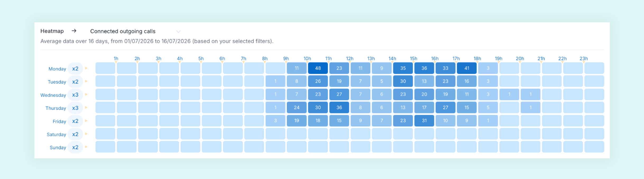Open the Connected outgoing calls dropdown chevron
644x179 pixels.
pos(178,31)
